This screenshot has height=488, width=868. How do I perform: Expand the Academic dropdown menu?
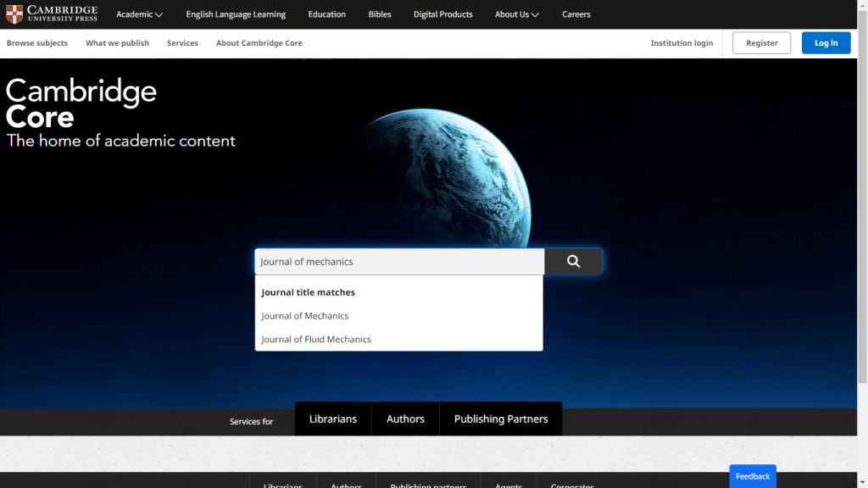139,14
